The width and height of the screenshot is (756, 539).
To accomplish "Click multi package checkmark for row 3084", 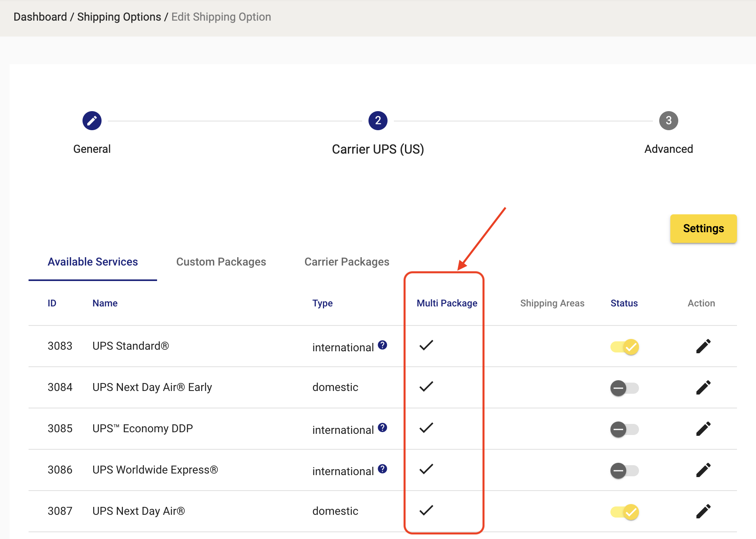I will pyautogui.click(x=426, y=387).
